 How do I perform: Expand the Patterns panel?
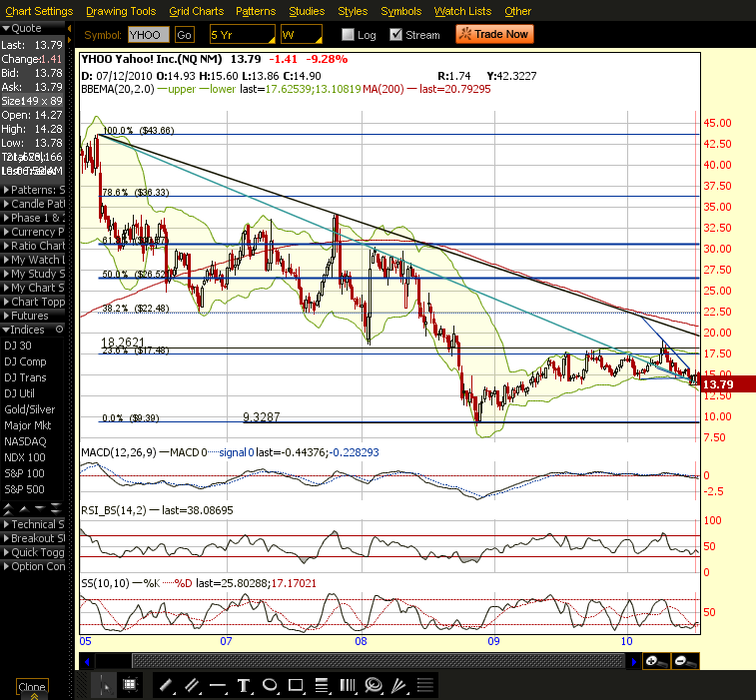(x=32, y=190)
